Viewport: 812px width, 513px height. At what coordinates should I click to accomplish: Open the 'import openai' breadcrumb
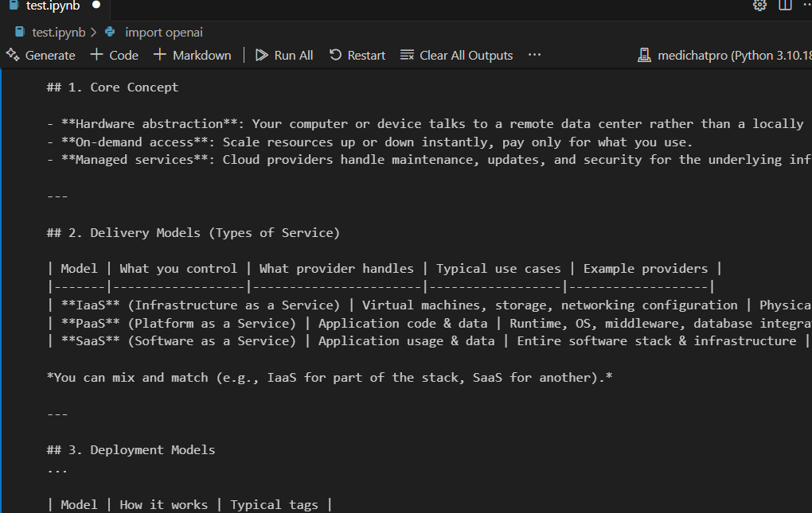click(163, 33)
